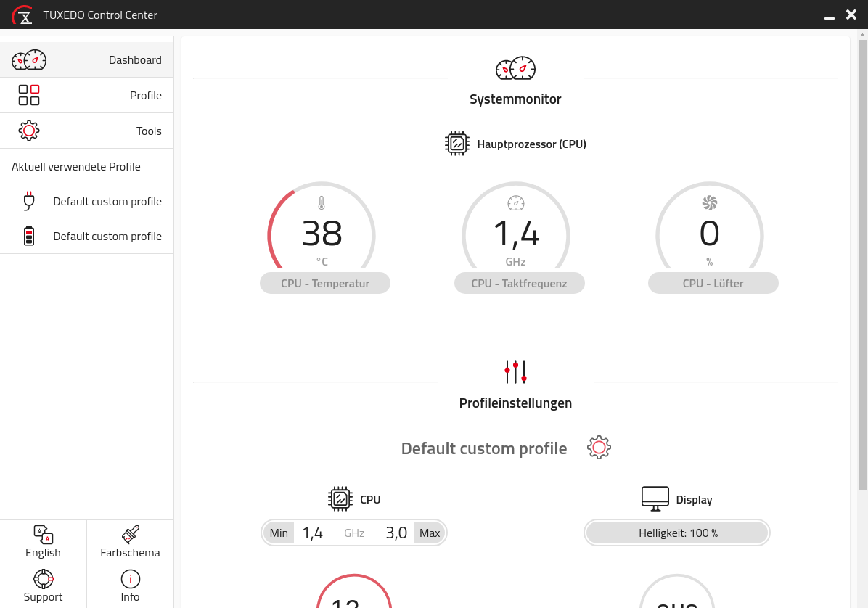Click the Default custom profile title in settings

[484, 448]
